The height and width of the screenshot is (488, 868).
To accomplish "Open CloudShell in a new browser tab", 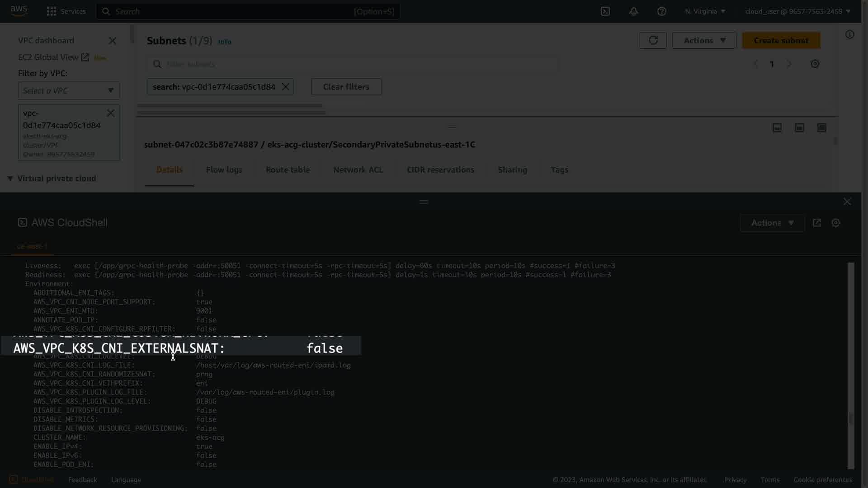I will [x=817, y=223].
